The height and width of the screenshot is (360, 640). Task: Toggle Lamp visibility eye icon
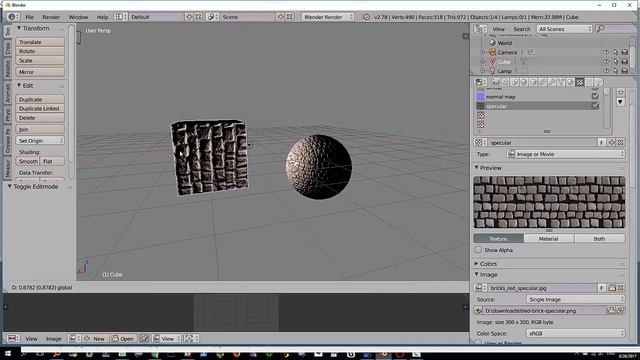pyautogui.click(x=606, y=71)
